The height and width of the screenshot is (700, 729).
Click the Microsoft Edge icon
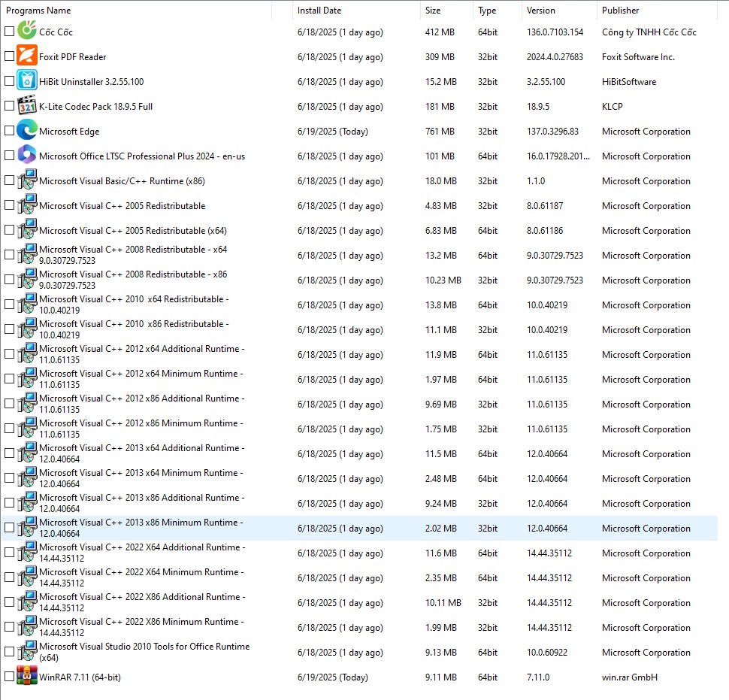tap(27, 130)
